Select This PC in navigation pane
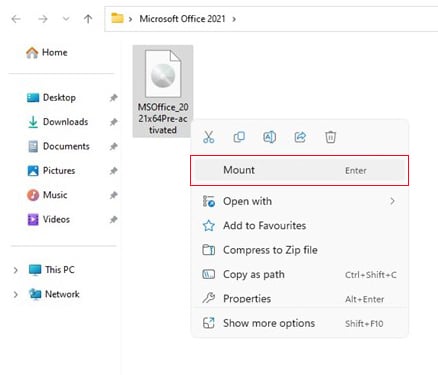The width and height of the screenshot is (438, 375). coord(52,270)
